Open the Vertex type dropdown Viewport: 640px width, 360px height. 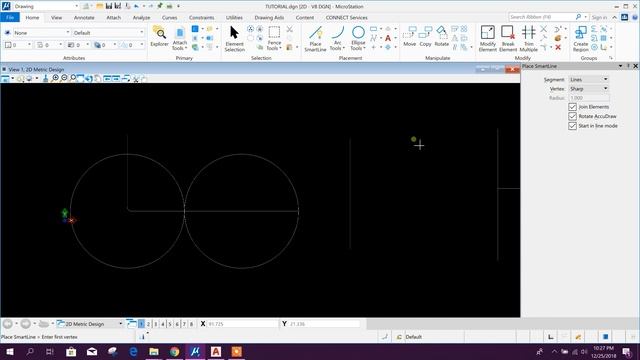coord(589,89)
